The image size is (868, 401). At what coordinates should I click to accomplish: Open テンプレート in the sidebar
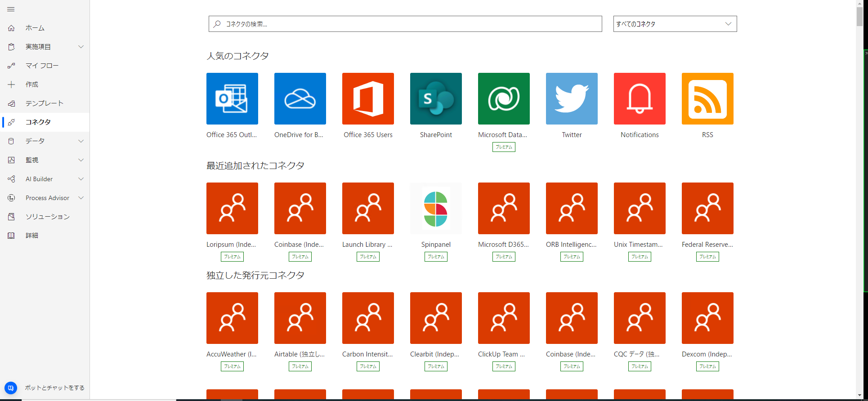(x=45, y=103)
